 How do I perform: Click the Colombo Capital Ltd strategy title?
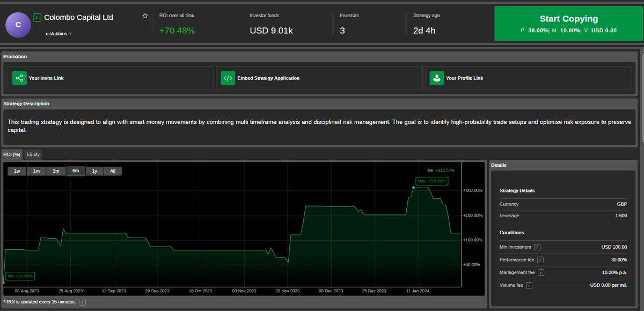point(79,18)
